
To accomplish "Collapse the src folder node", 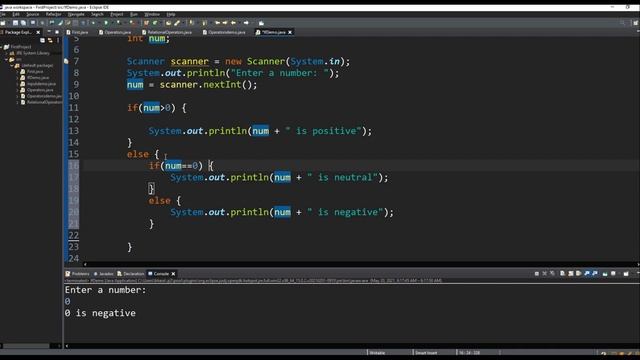I will click(x=6, y=59).
